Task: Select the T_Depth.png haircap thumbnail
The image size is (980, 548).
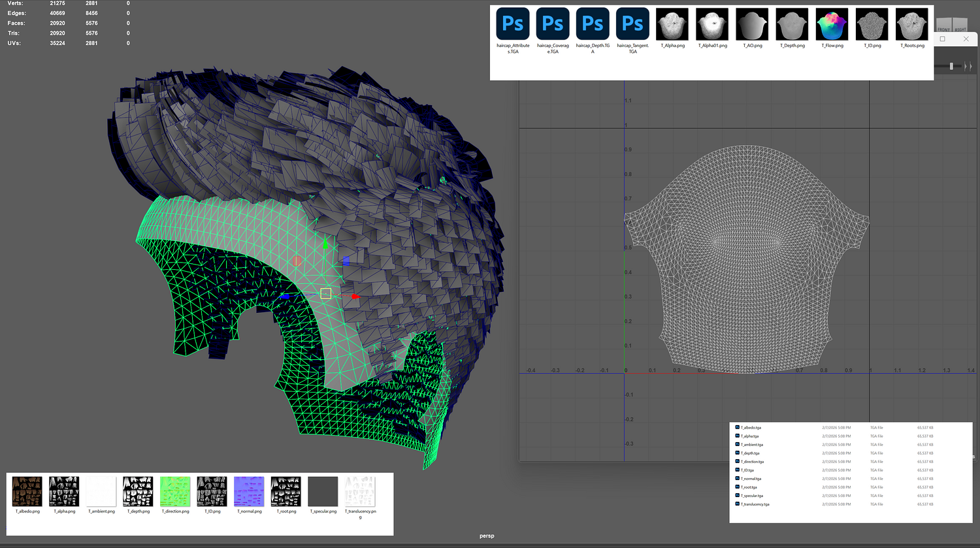Action: [792, 24]
